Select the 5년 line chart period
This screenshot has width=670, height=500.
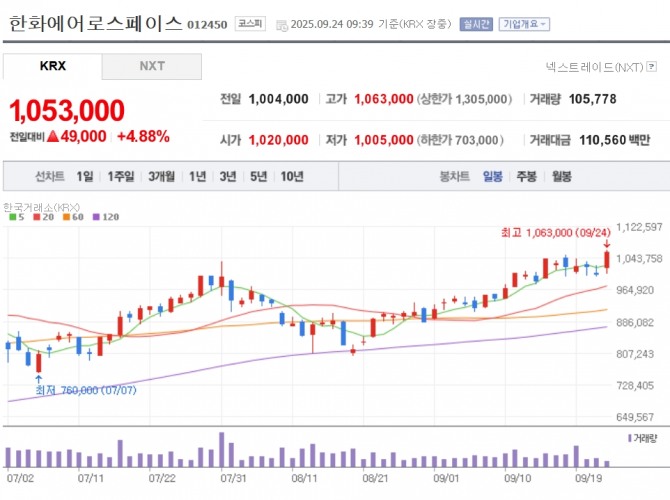[x=259, y=176]
